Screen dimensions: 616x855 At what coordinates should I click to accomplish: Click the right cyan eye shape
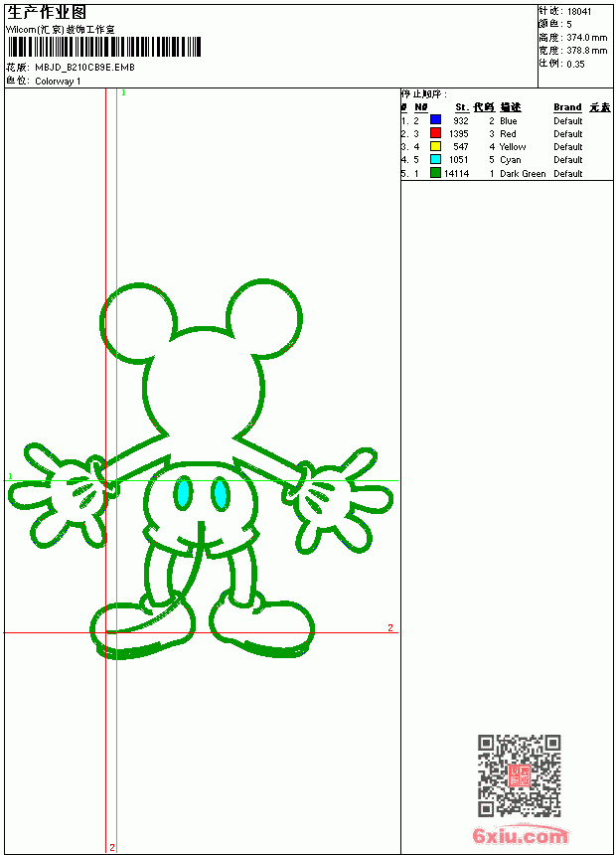(x=220, y=493)
